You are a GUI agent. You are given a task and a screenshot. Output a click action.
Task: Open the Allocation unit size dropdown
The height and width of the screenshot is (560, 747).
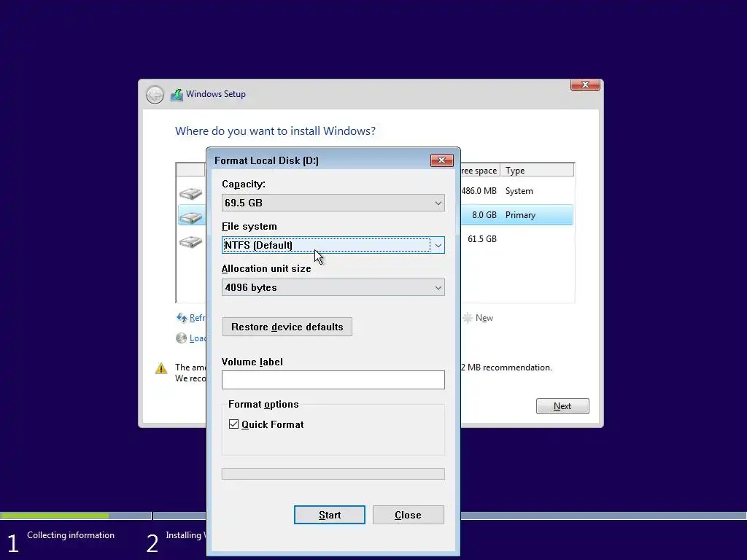tap(333, 287)
